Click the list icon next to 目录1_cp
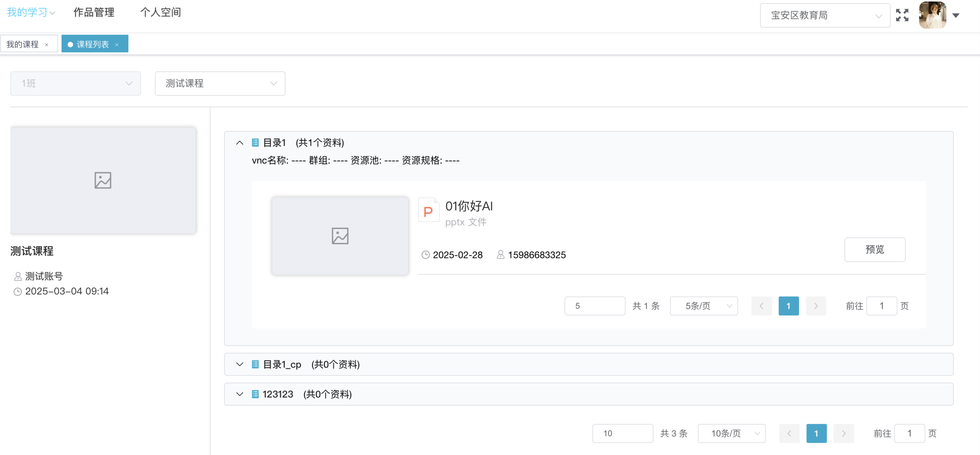This screenshot has width=980, height=455. click(255, 364)
